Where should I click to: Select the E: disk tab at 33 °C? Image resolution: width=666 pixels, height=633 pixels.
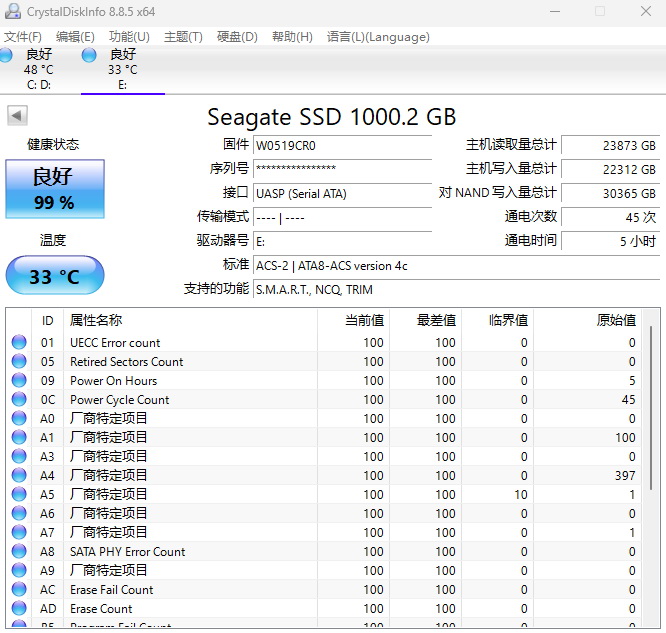pyautogui.click(x=123, y=69)
